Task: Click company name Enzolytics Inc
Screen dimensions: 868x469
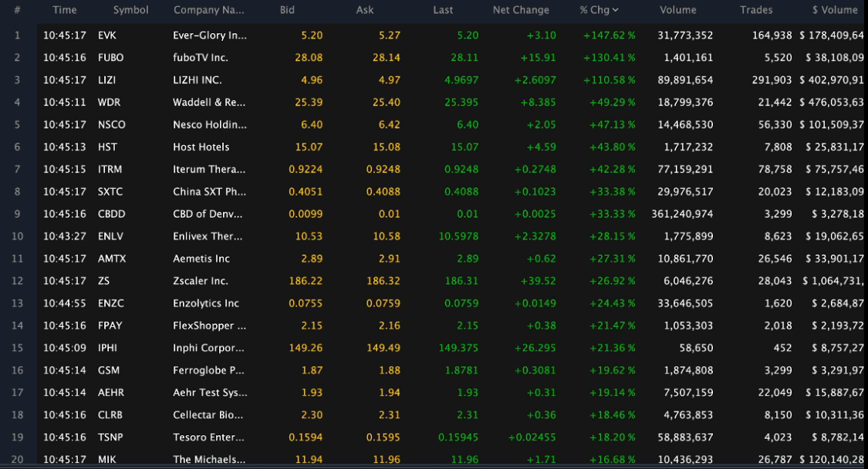Action: coord(206,303)
